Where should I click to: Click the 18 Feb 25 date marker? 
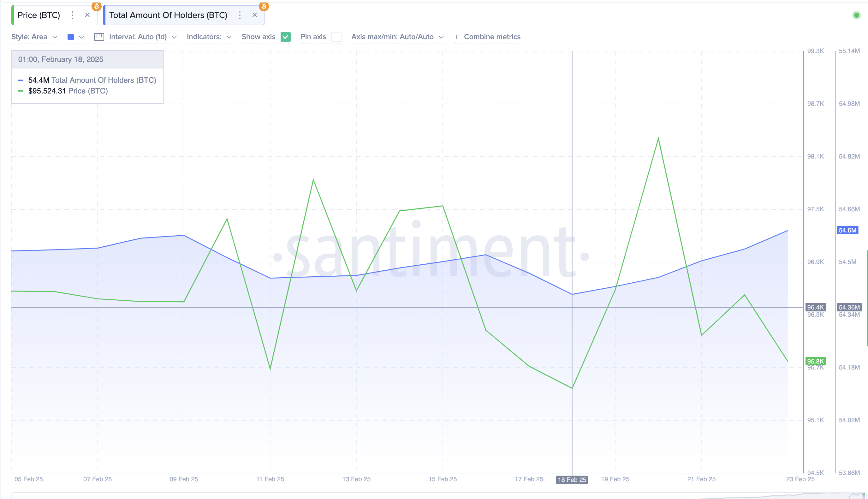coord(572,479)
